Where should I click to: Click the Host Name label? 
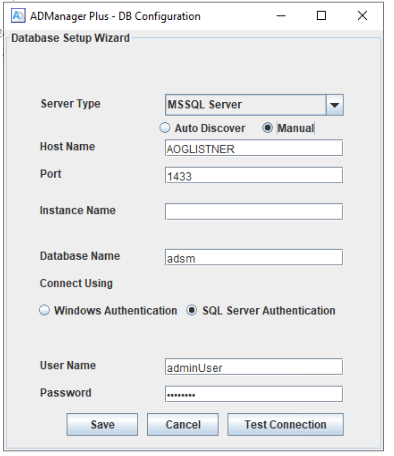coord(67,146)
